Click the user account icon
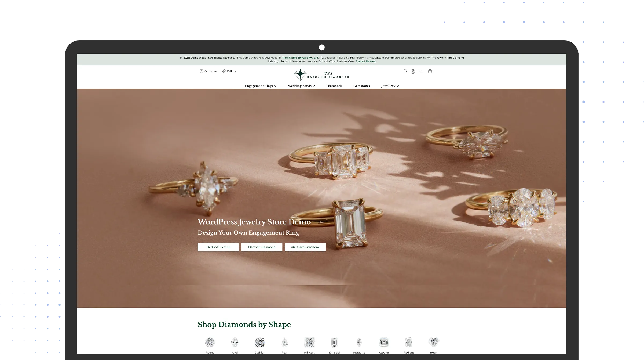The height and width of the screenshot is (360, 644). (x=413, y=71)
